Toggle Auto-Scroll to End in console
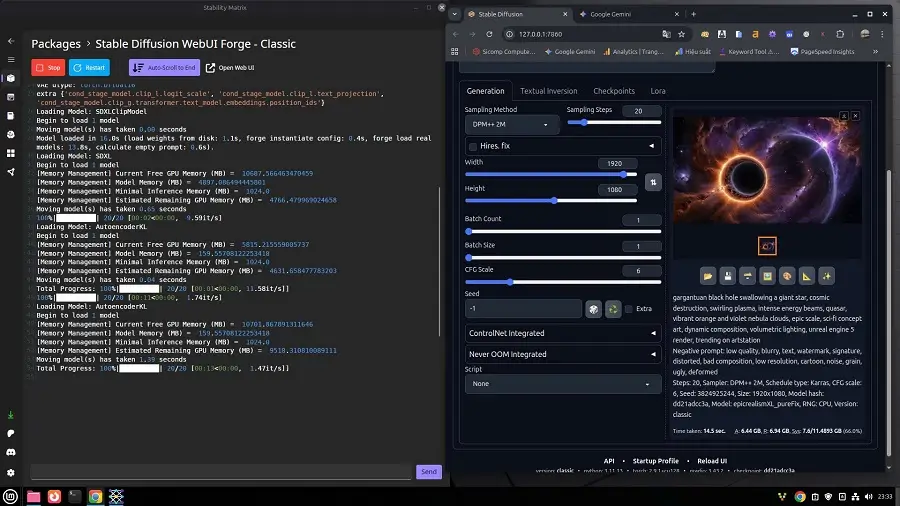 pyautogui.click(x=164, y=68)
